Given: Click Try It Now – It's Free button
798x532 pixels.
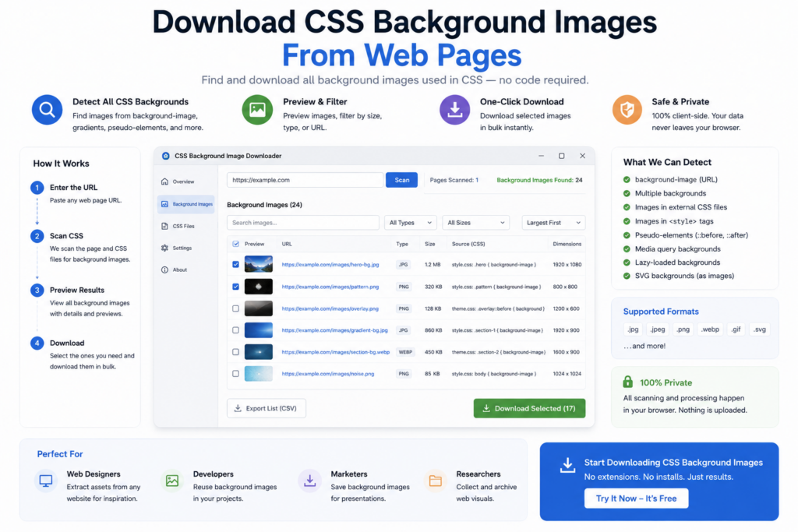Looking at the screenshot, I should coord(636,499).
